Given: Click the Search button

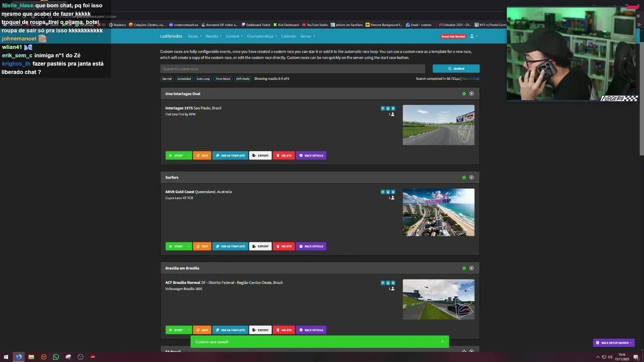Looking at the screenshot, I should (456, 69).
